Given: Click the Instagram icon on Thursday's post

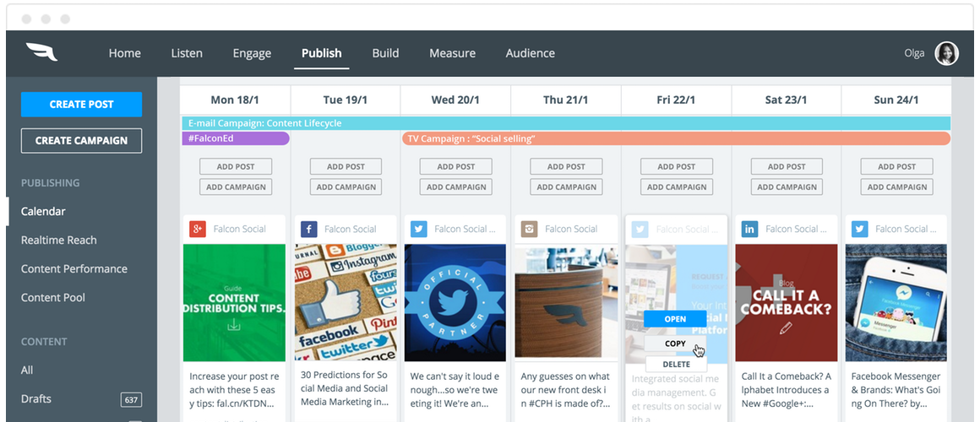Looking at the screenshot, I should [x=530, y=229].
